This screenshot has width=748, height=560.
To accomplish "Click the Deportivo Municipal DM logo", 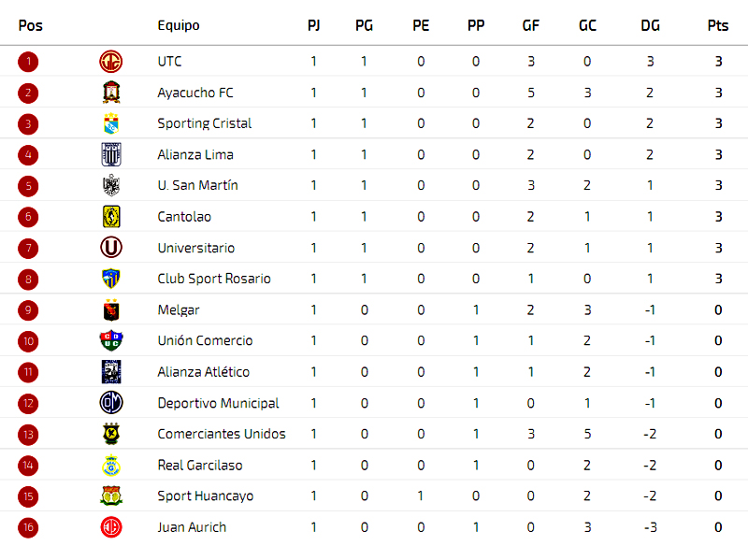I will (111, 403).
